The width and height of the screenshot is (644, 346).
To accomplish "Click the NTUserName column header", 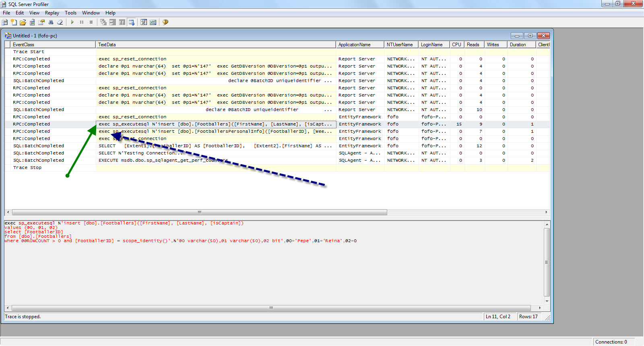I will pyautogui.click(x=401, y=45).
